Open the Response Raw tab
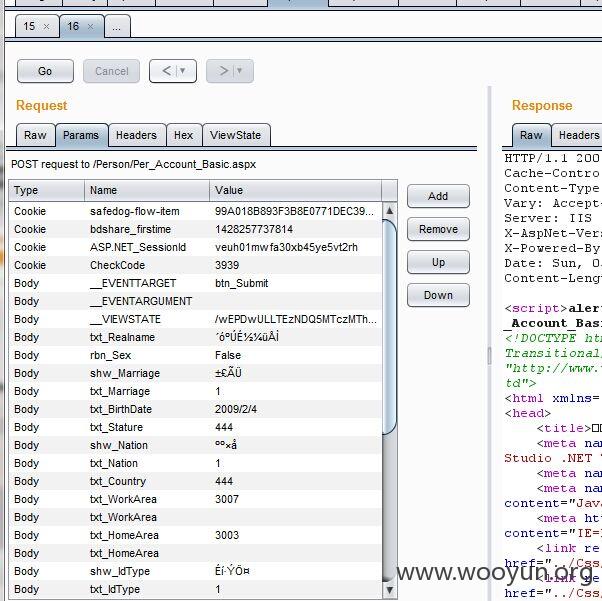Screen dimensions: 602x601 tap(531, 135)
